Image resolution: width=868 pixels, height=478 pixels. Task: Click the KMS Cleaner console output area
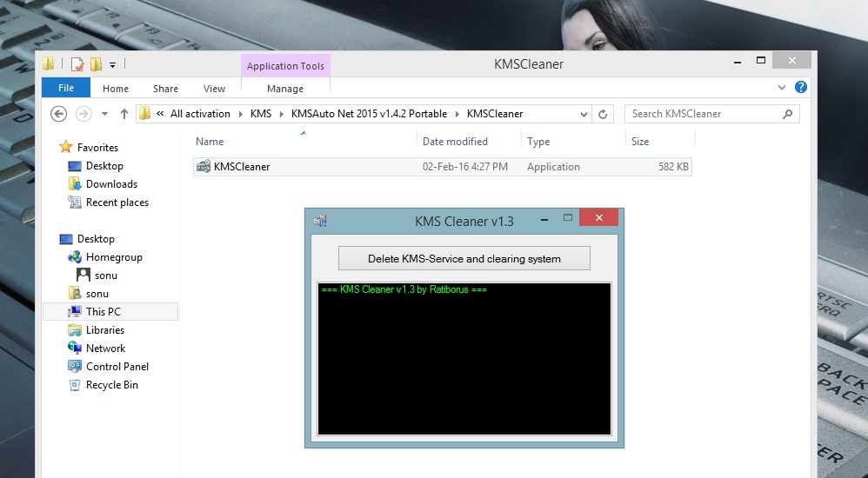[464, 359]
